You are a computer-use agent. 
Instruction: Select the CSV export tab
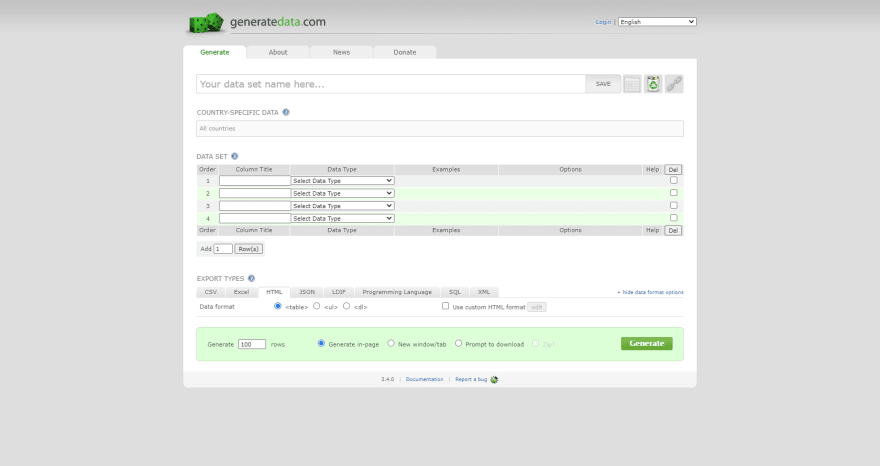point(211,293)
